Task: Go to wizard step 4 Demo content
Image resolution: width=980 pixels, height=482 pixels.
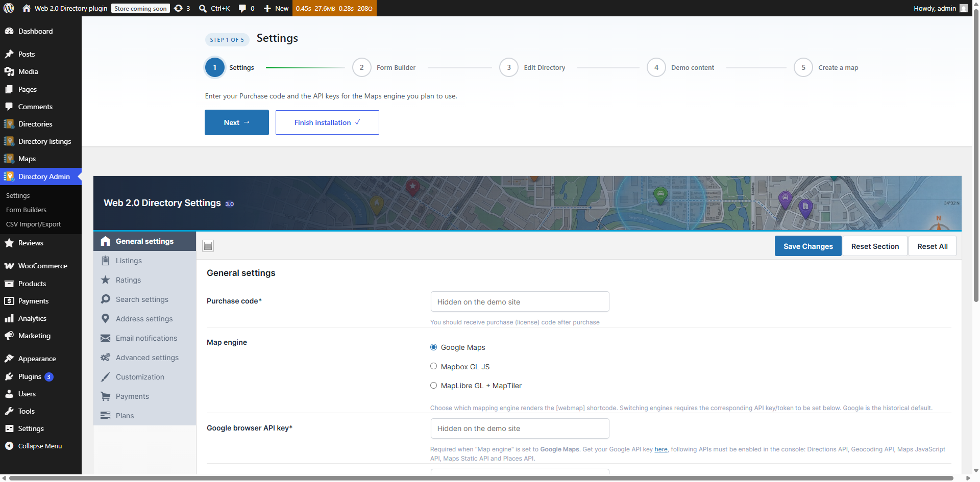Action: click(x=680, y=67)
